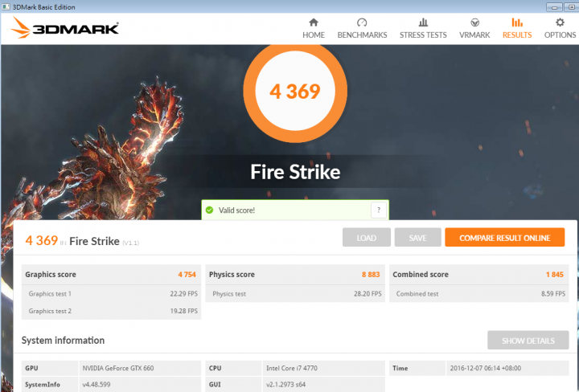Click the Results orange bars icon
Viewport: 579px width, 392px height.
(517, 22)
